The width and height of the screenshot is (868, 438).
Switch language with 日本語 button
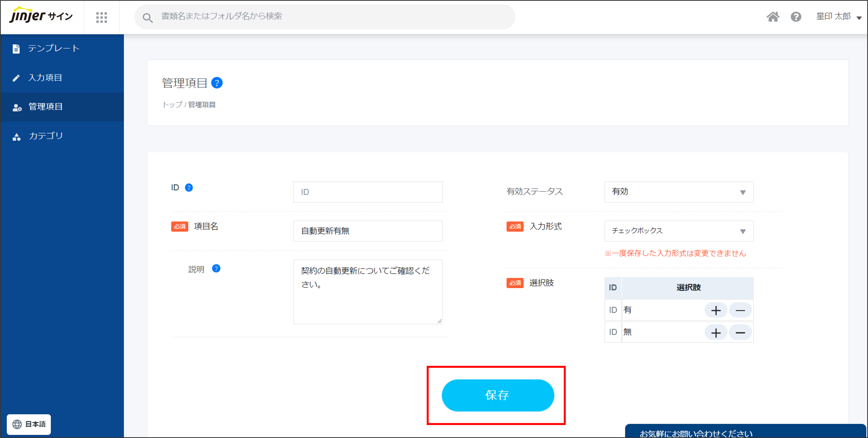point(29,424)
